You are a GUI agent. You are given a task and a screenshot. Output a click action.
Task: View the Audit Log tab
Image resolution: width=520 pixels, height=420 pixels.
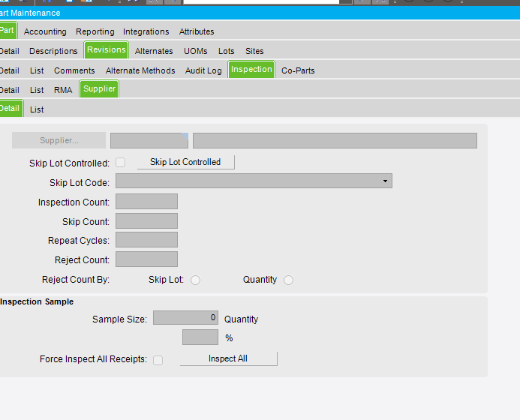point(203,71)
